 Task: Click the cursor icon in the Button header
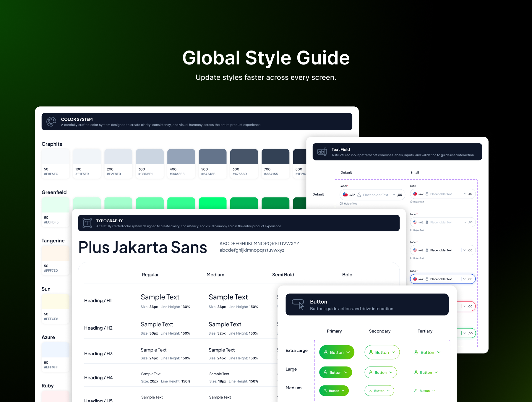point(298,304)
